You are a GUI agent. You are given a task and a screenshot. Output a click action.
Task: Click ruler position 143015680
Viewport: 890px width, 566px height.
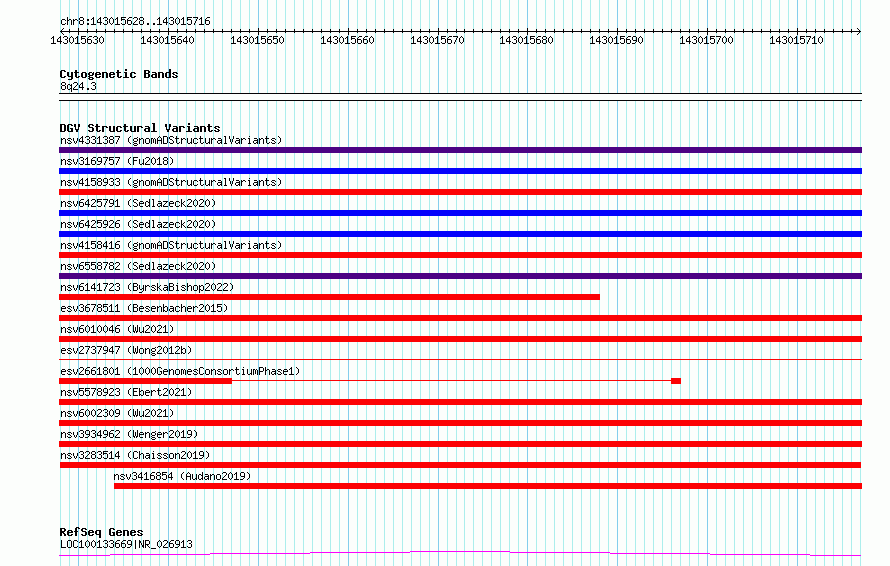pos(526,40)
